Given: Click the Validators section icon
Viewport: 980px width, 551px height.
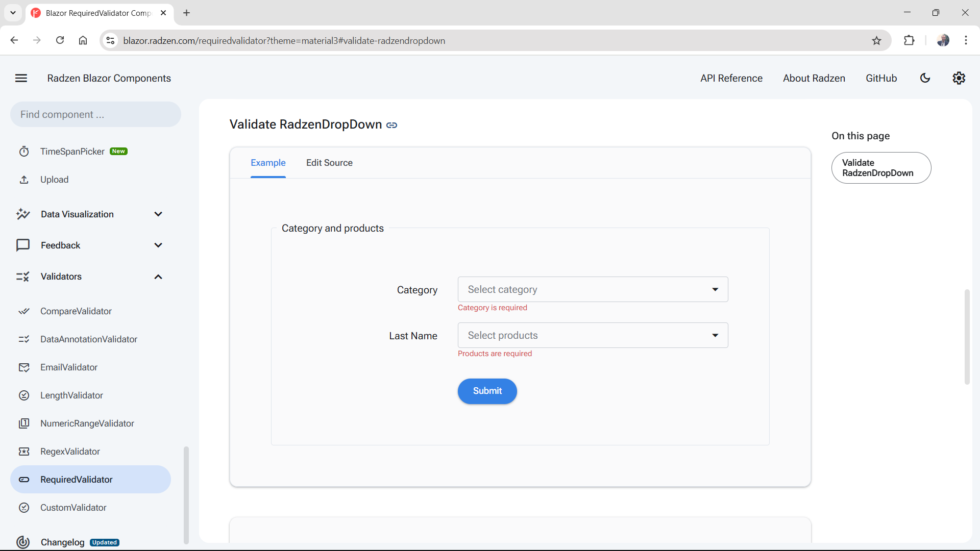Looking at the screenshot, I should [23, 277].
